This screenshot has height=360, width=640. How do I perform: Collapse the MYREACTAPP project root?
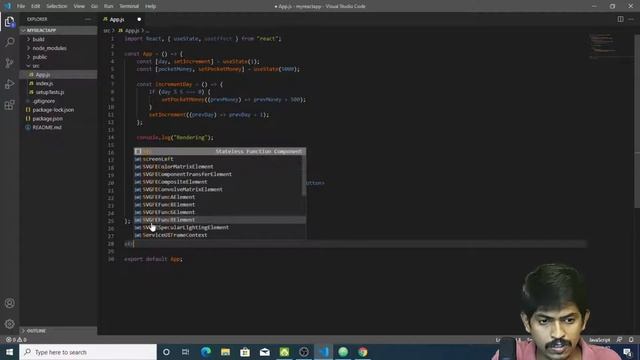coord(58,31)
